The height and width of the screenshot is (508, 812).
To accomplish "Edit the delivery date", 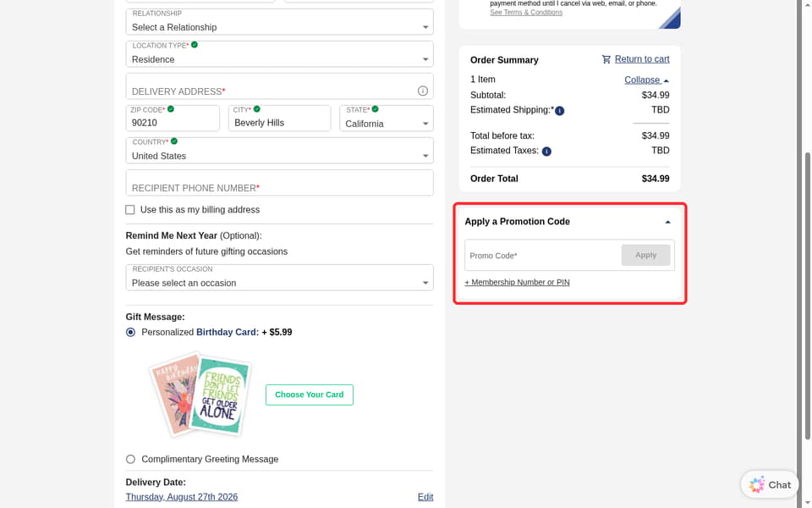I will tap(425, 497).
